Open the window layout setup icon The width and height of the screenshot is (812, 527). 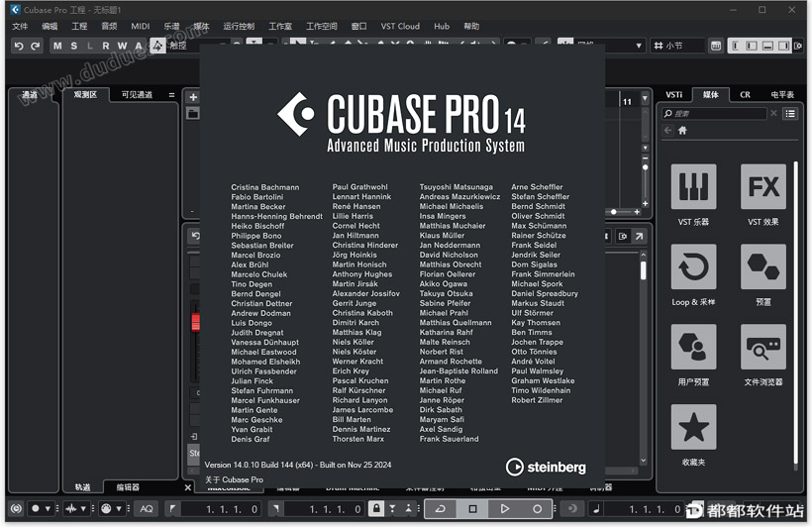pyautogui.click(x=798, y=46)
